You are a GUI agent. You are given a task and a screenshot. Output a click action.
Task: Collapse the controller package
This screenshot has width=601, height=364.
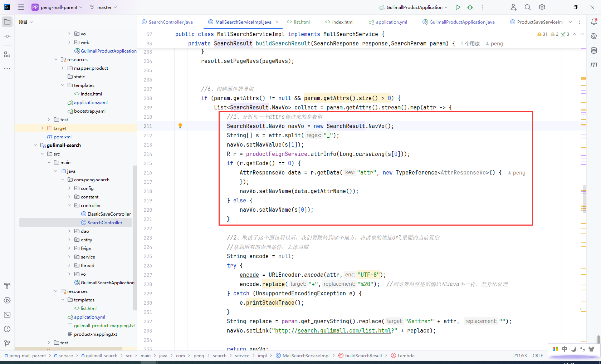pos(69,205)
